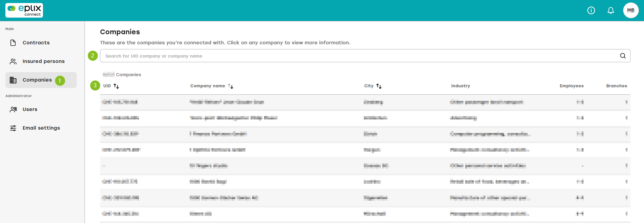
Task: Click the Contracts document icon
Action: (13, 43)
